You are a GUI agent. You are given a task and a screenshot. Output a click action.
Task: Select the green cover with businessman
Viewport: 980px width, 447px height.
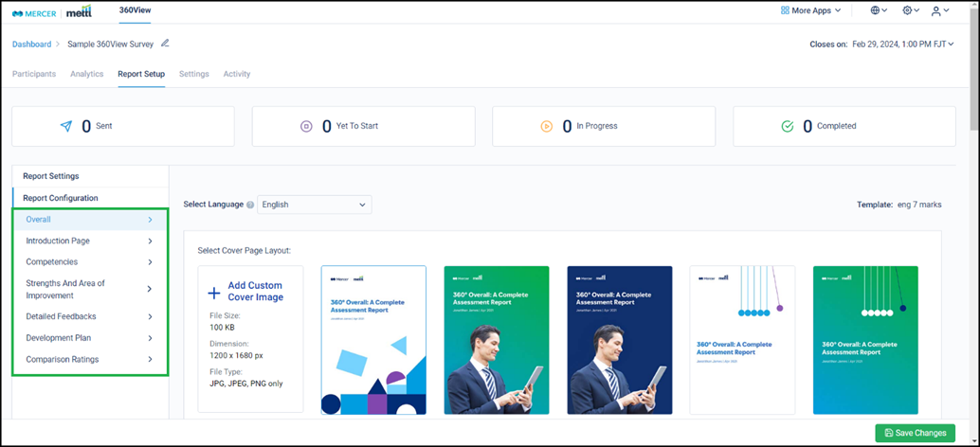click(497, 340)
